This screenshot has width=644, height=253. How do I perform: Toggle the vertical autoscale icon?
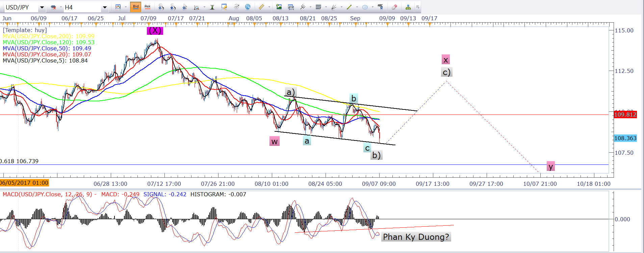[x=212, y=7]
